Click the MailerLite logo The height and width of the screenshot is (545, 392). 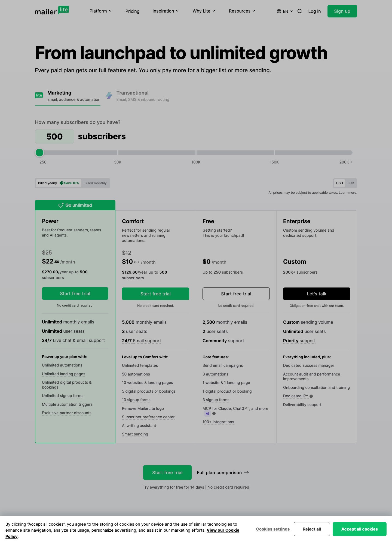[52, 11]
